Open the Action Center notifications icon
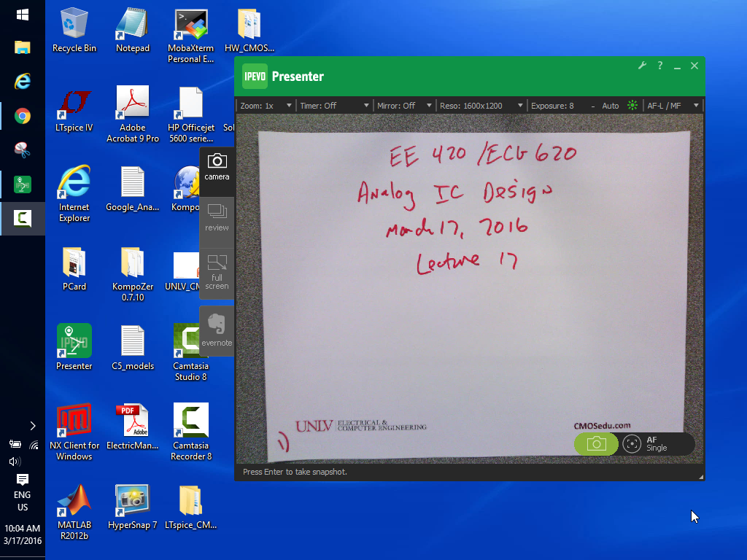The width and height of the screenshot is (747, 560). (23, 479)
